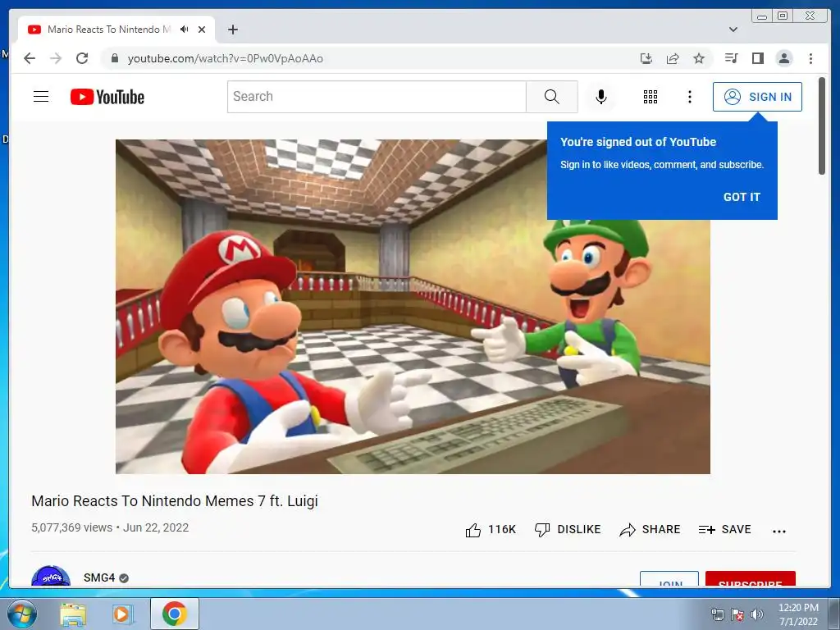
Task: Open Chrome's three-dot customize menu
Action: coord(810,58)
